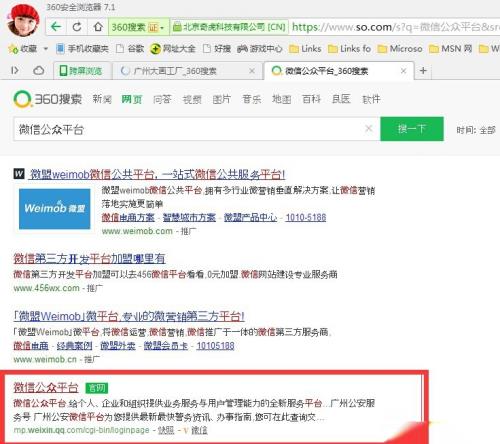Click the 1010-5188 phone link
This screenshot has height=444, width=500.
tap(306, 217)
